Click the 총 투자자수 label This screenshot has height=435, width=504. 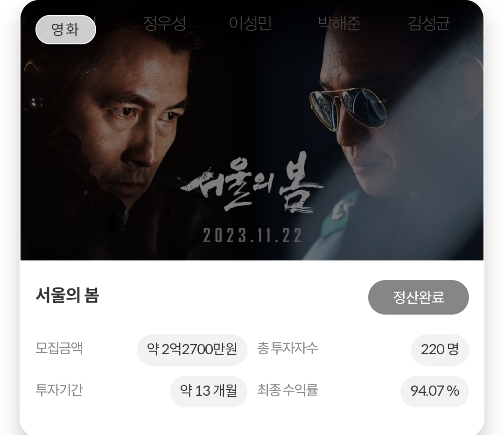287,348
